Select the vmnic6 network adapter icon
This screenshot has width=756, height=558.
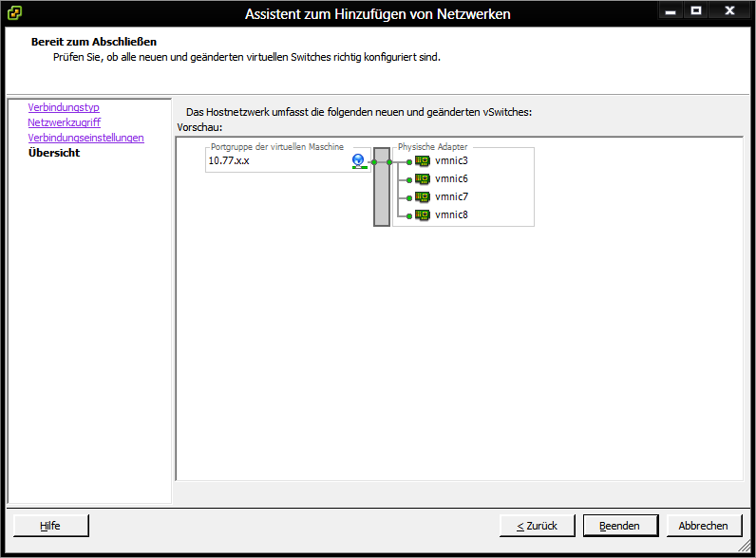[x=423, y=179]
